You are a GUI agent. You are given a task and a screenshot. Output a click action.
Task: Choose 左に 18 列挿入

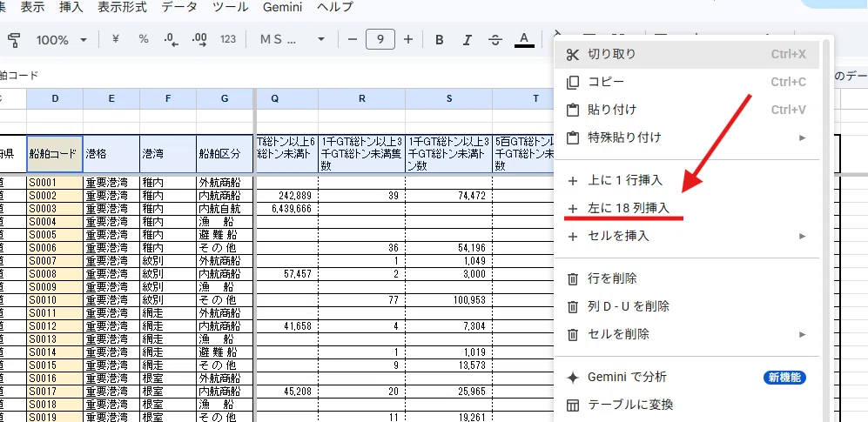(x=686, y=208)
